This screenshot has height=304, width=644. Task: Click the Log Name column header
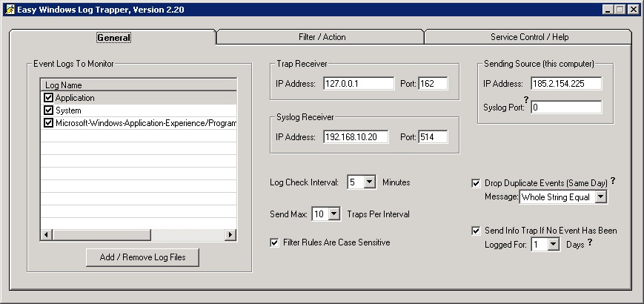[x=139, y=85]
